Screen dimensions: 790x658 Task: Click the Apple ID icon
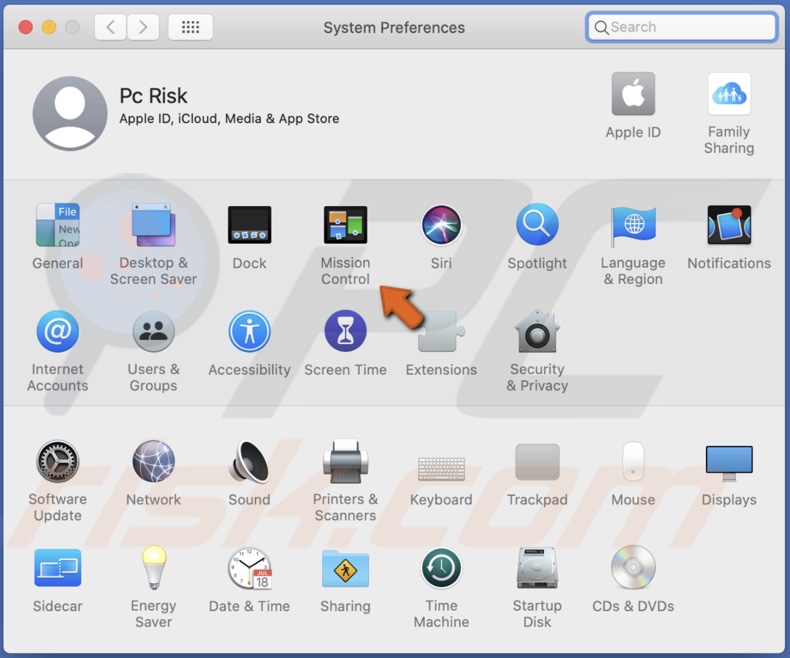coord(633,96)
